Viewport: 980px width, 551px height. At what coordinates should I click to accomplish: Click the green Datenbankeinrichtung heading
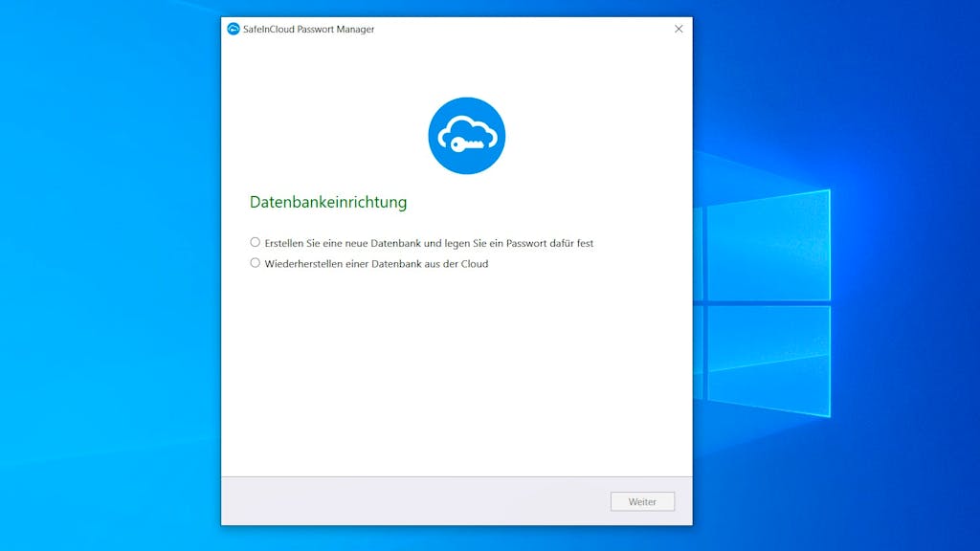(x=328, y=202)
